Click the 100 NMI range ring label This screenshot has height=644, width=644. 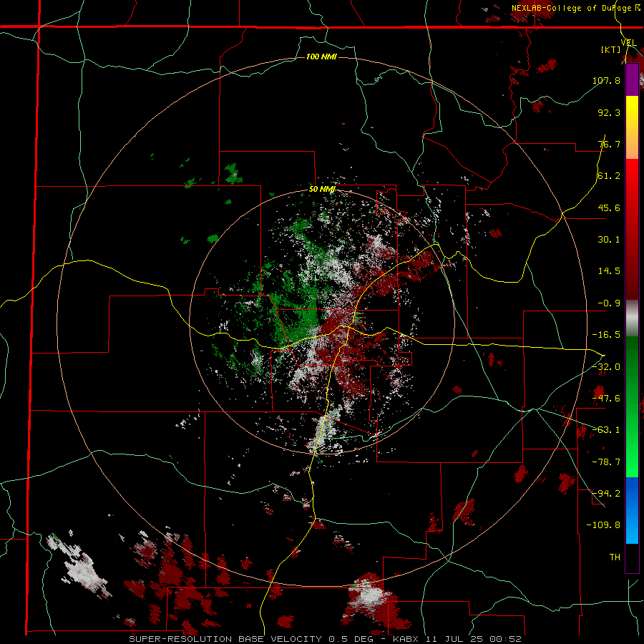click(x=321, y=57)
